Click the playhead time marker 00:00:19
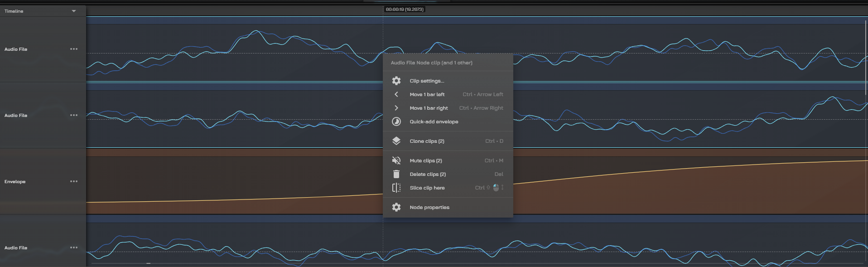This screenshot has height=267, width=868. 405,9
